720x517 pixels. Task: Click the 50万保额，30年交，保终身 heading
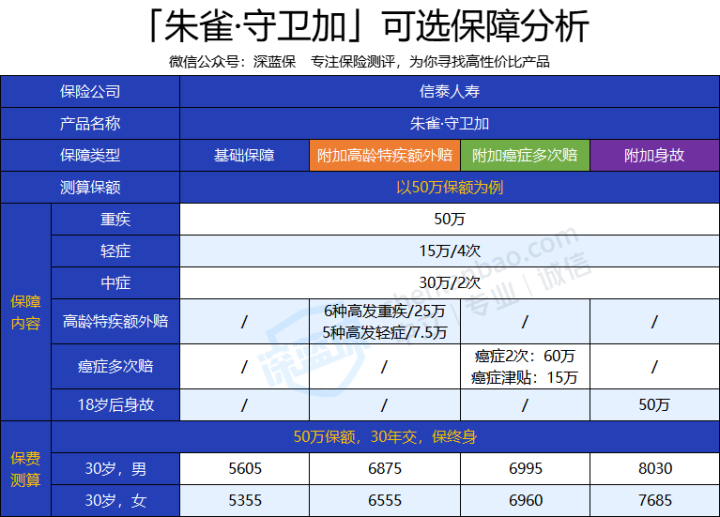click(x=385, y=437)
